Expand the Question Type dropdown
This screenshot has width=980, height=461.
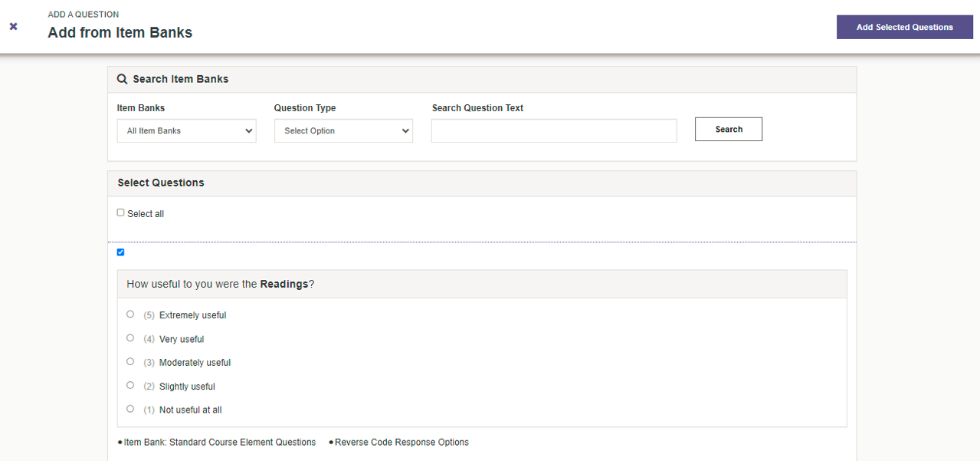click(x=343, y=130)
